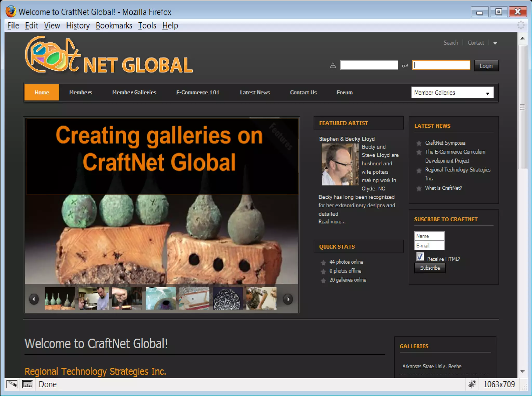Click the status bar ruler icon
532x399 pixels.
27,384
